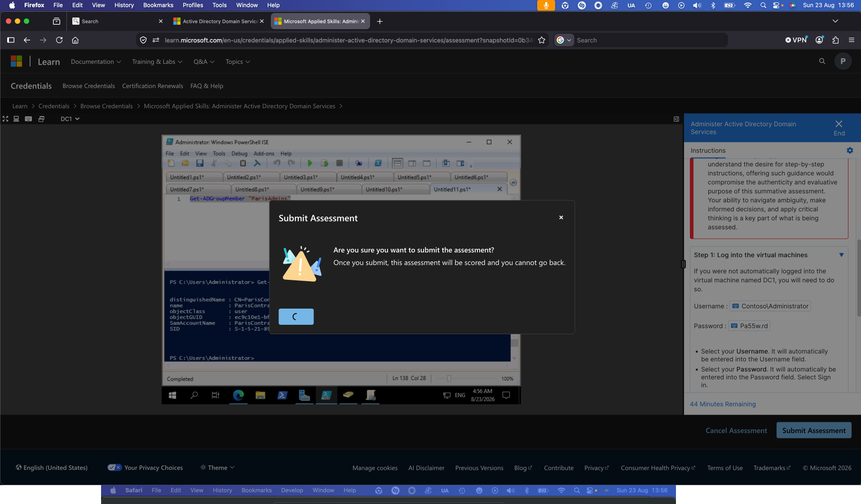The width and height of the screenshot is (861, 504).
Task: Click the New script icon in PowerShell ISE
Action: (x=171, y=164)
